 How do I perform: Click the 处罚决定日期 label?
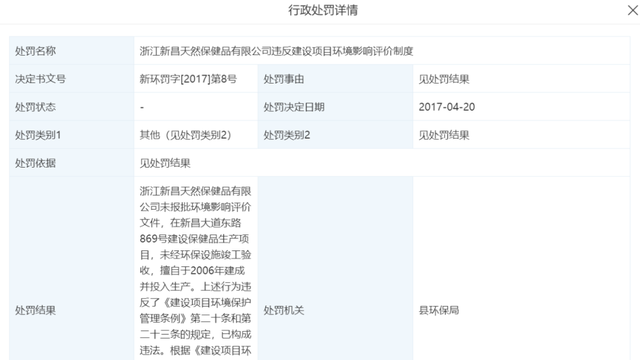294,107
